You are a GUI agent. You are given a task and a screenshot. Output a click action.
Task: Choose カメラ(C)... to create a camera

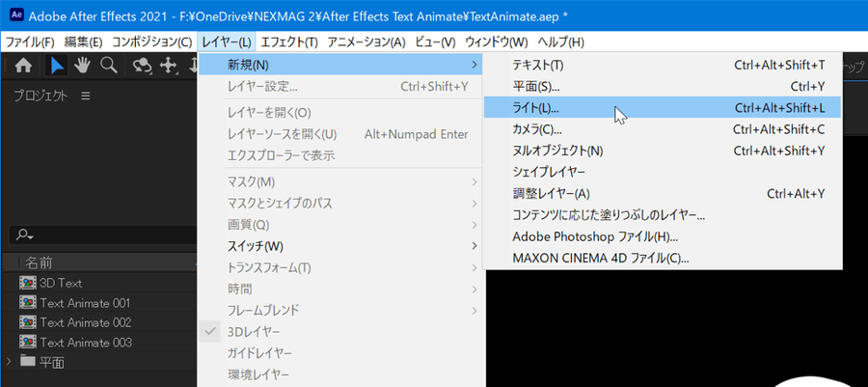pyautogui.click(x=663, y=129)
